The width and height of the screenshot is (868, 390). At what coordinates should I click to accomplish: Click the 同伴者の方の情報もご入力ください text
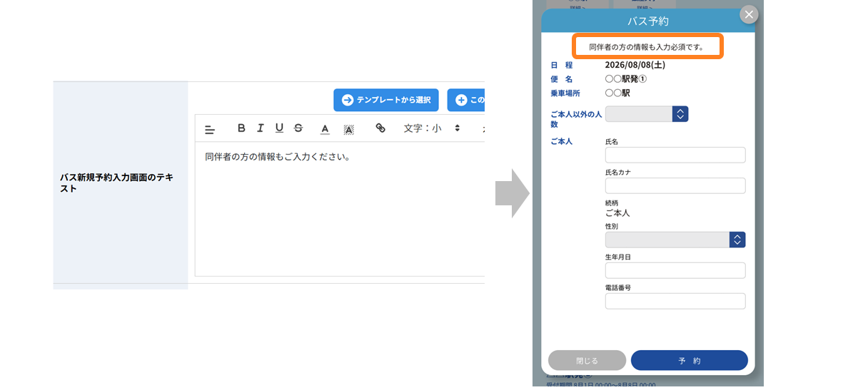pyautogui.click(x=277, y=157)
